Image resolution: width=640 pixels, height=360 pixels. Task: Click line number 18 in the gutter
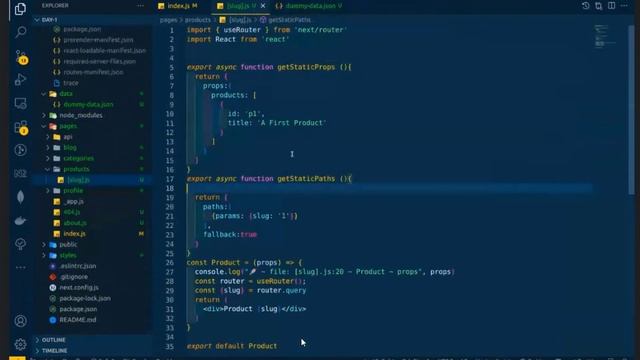click(170, 188)
